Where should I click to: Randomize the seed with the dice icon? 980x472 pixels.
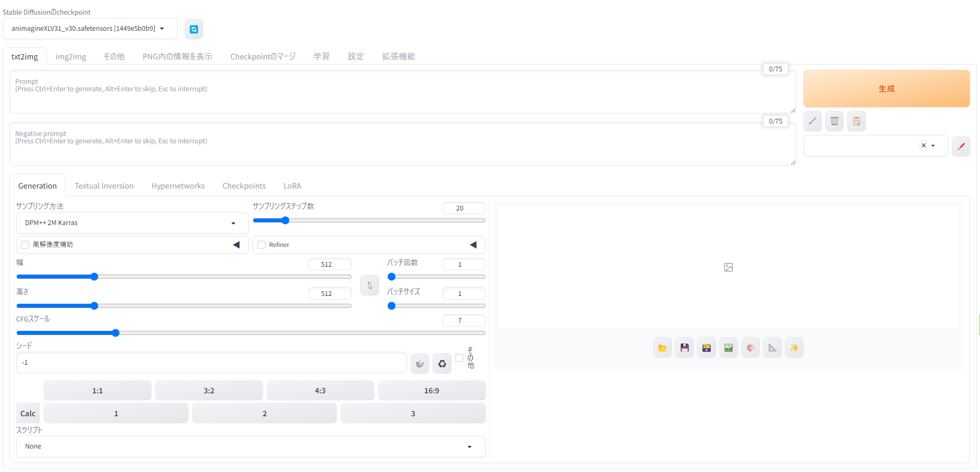point(420,364)
